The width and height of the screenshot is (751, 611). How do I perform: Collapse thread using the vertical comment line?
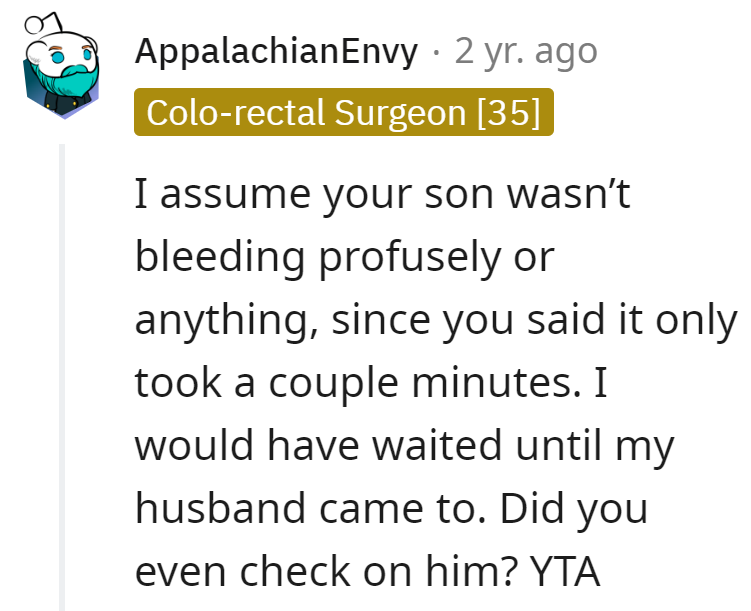(62, 377)
